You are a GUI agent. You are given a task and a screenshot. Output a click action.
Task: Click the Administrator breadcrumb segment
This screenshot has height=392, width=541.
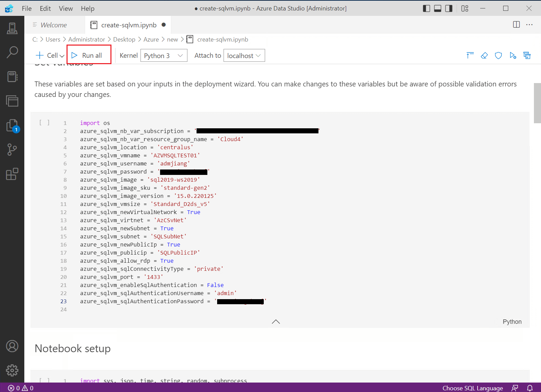[86, 40]
